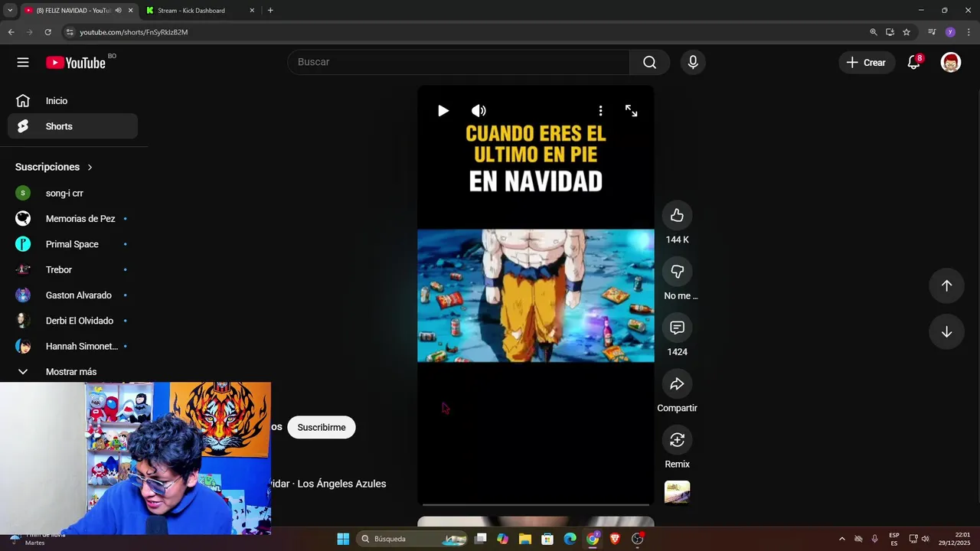Click the Short's progress bar
Image resolution: width=980 pixels, height=551 pixels.
[536, 504]
